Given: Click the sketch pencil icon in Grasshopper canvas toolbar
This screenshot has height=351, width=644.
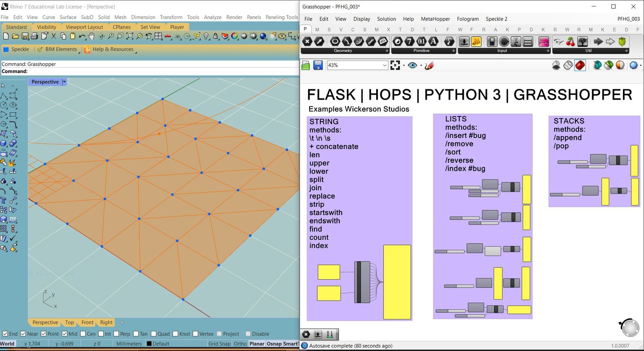Looking at the screenshot, I should pos(429,65).
